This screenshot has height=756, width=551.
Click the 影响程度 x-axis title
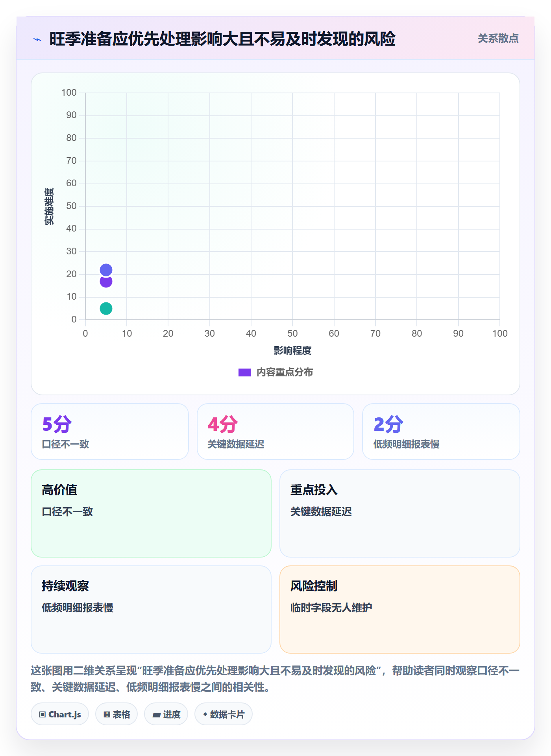[x=292, y=350]
